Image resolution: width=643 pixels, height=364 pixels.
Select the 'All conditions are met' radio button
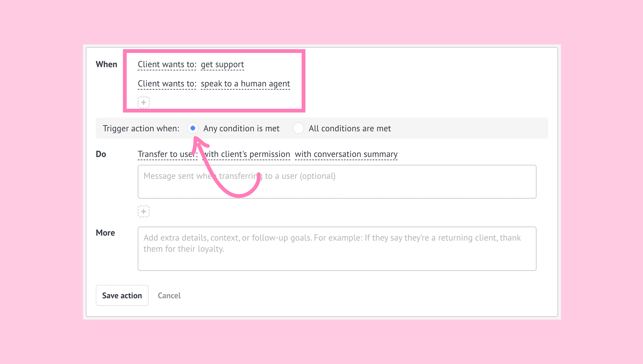[x=298, y=128]
